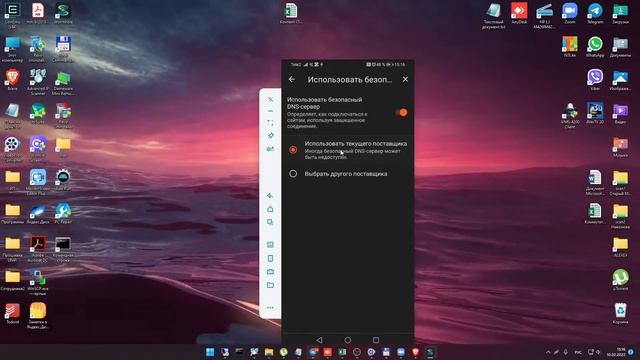Select the current provider radio option
This screenshot has height=360, width=640.
293,150
